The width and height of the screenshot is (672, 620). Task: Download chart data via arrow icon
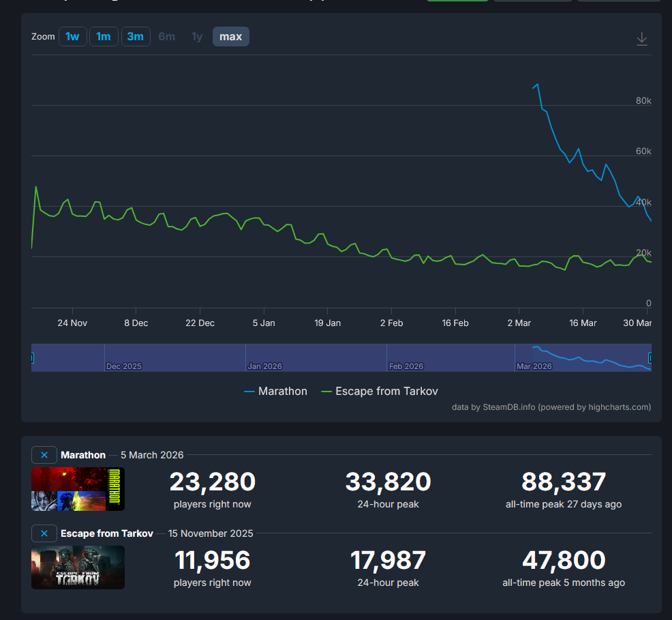pos(641,39)
